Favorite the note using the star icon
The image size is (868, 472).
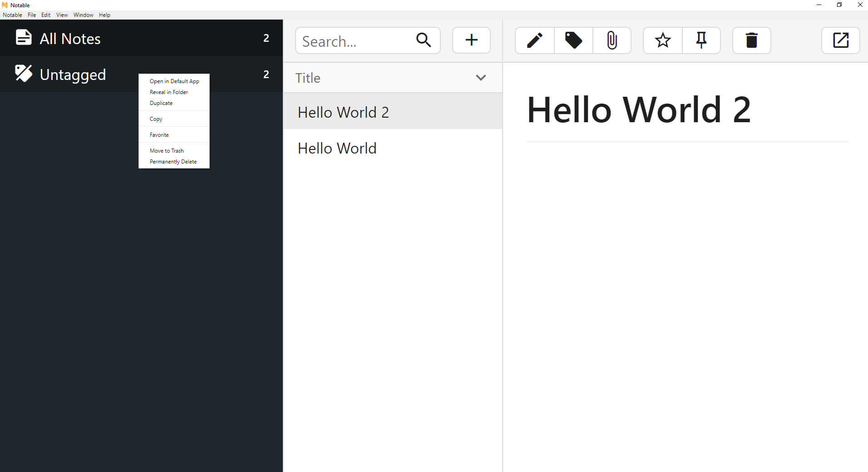click(662, 40)
